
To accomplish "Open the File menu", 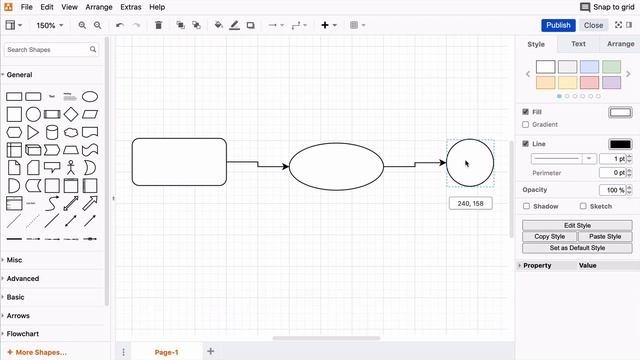I will tap(27, 7).
